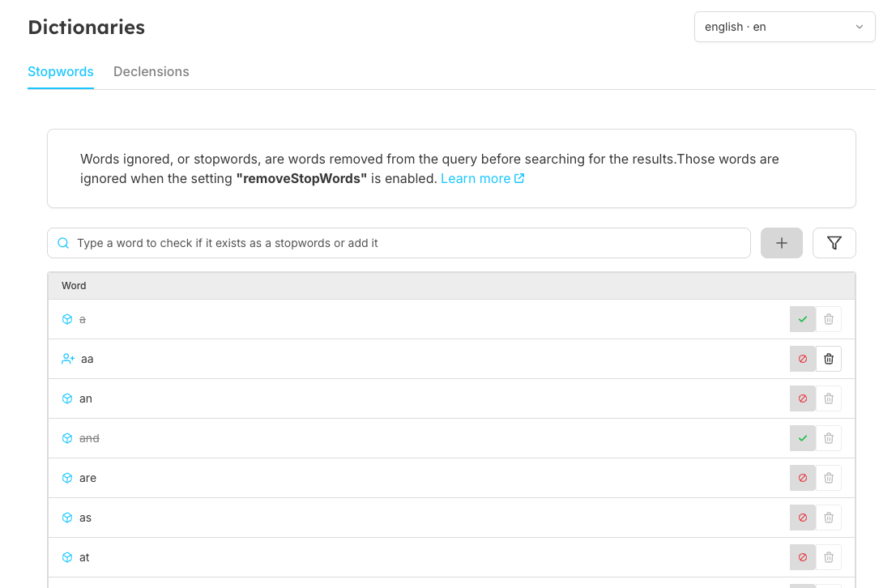
Task: Click the cube icon next to "as"
Action: 67,518
